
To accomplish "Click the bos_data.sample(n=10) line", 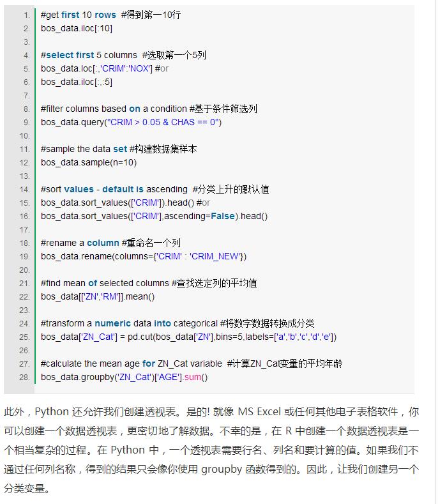I will (89, 162).
